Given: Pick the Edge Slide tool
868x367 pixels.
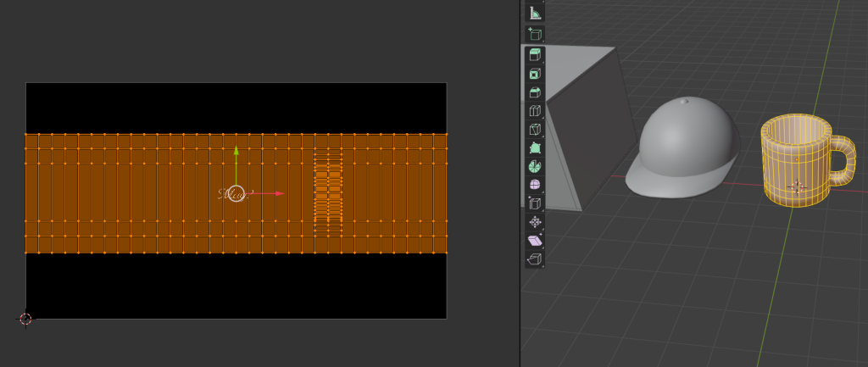Looking at the screenshot, I should click(535, 203).
